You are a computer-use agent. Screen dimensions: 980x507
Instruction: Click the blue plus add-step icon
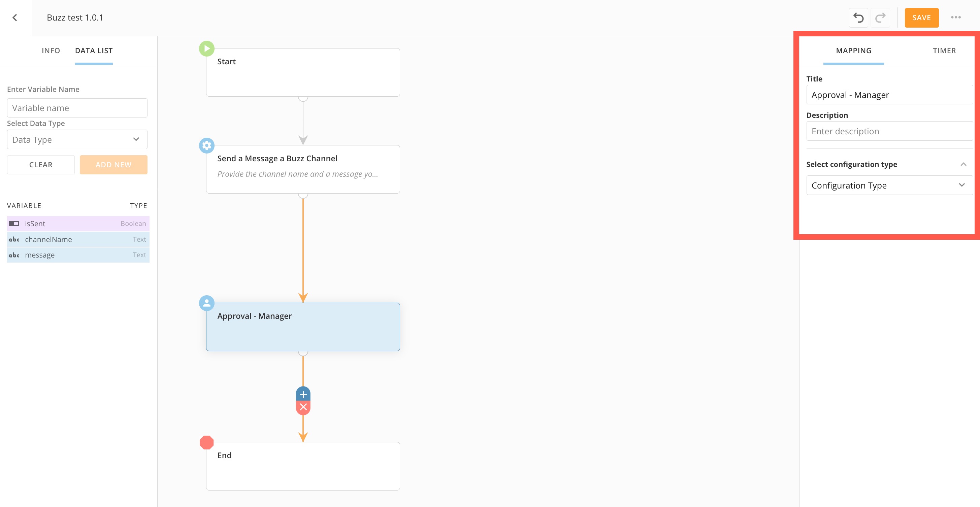303,395
